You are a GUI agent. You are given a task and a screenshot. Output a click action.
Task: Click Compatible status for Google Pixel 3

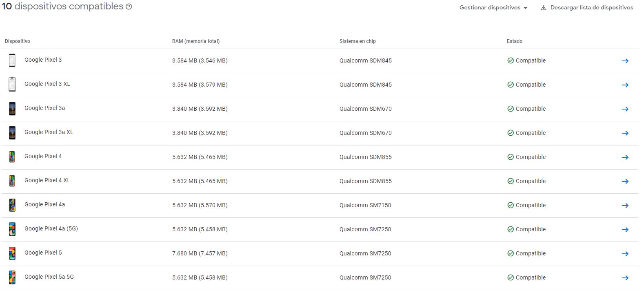(526, 60)
